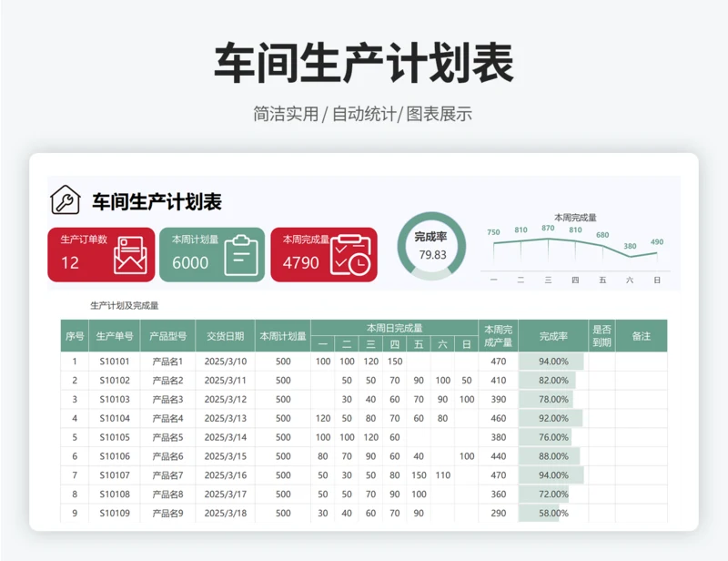Select date cell 2025/3/14
Viewport: 728px width, 561px height.
coord(225,437)
